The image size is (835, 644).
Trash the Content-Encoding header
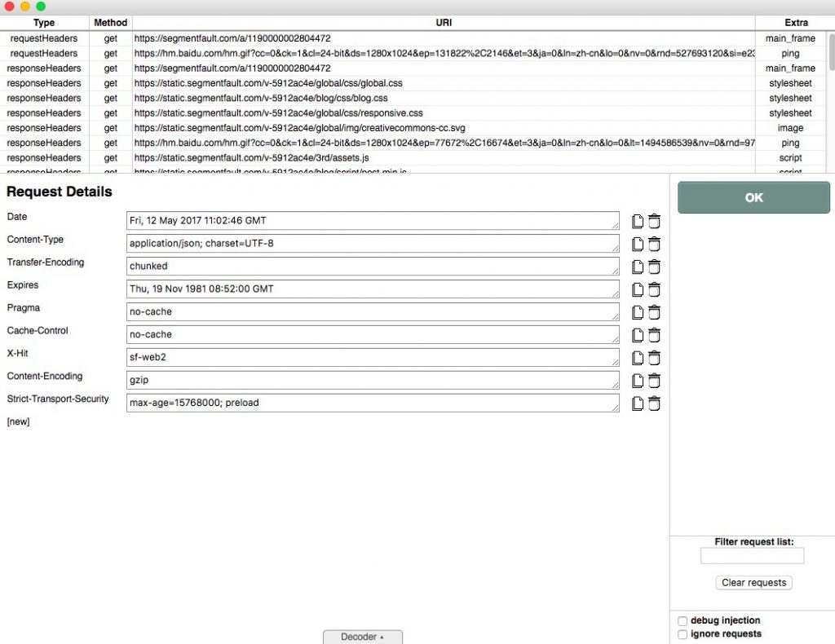pyautogui.click(x=654, y=381)
